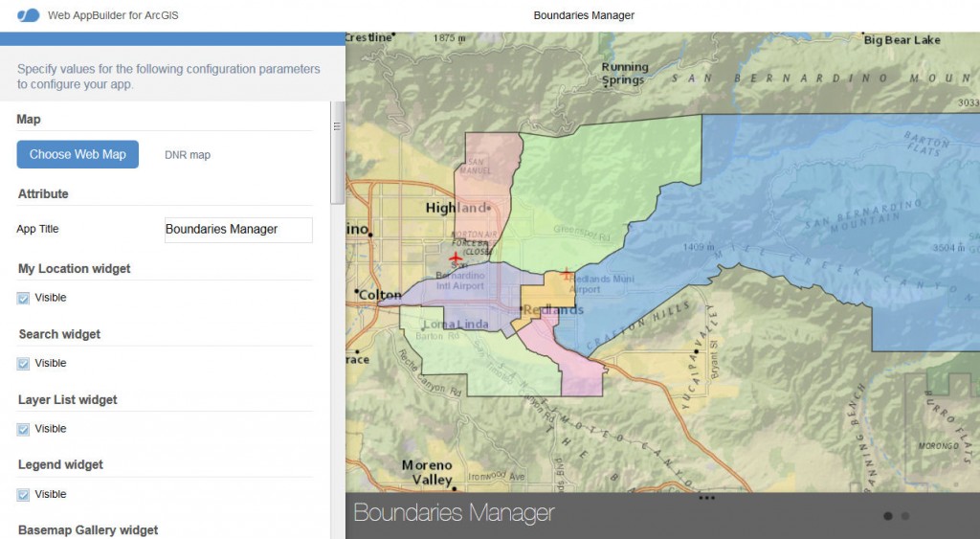The width and height of the screenshot is (980, 539).
Task: Click the red airport icon near San Bernardino Intl Airport
Action: coord(456,258)
